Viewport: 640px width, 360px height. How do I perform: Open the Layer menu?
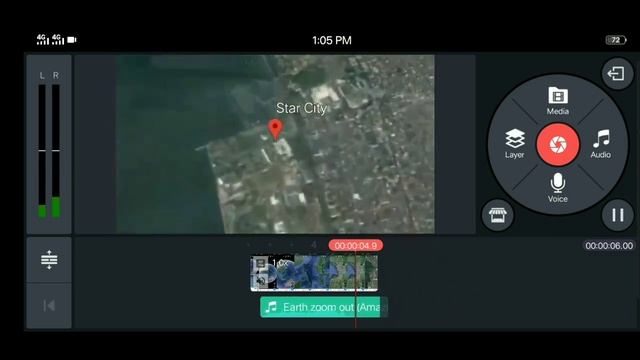pos(515,144)
